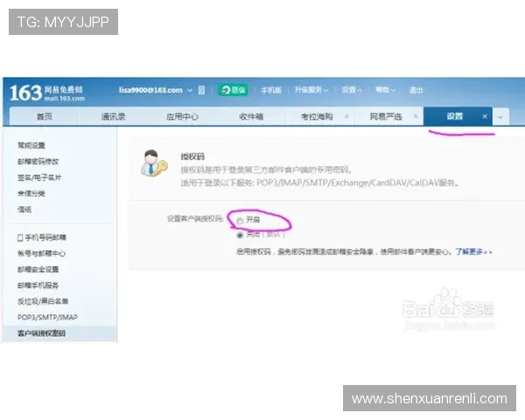
Task: Open 信纸 settings
Action: click(24, 209)
